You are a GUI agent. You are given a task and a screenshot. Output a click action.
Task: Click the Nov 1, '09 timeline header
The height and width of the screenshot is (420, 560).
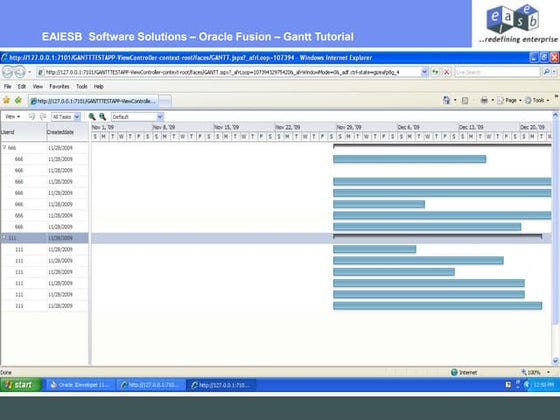coord(122,127)
